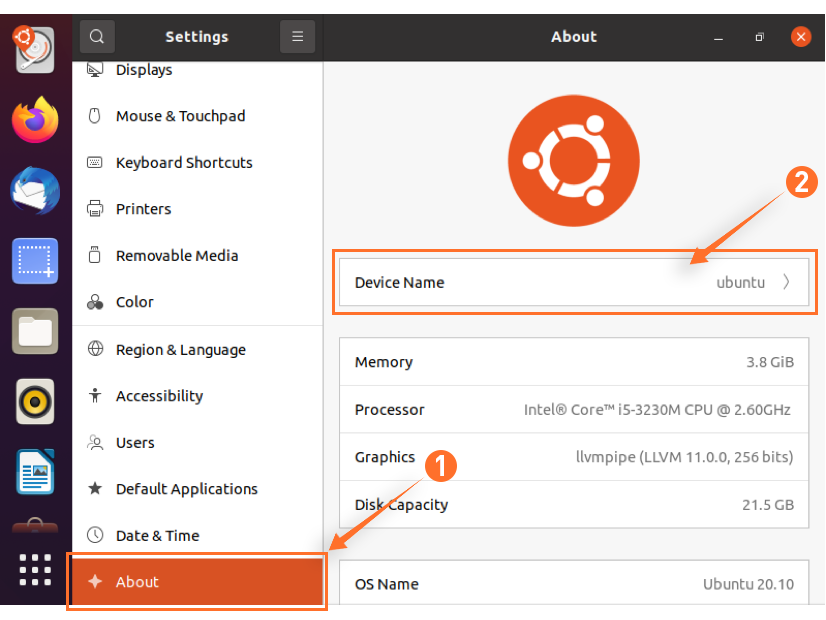Image resolution: width=826 pixels, height=620 pixels.
Task: Click the Color circles icon
Action: click(x=95, y=302)
